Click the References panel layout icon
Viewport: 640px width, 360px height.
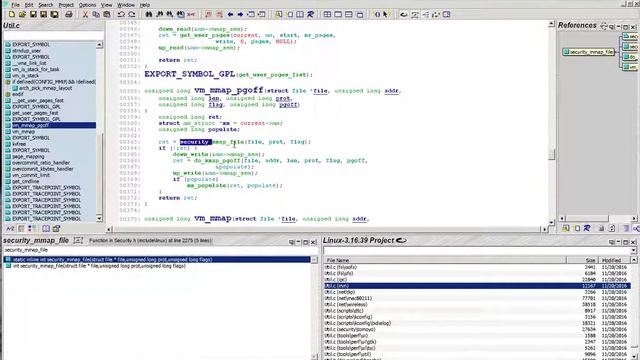(604, 26)
